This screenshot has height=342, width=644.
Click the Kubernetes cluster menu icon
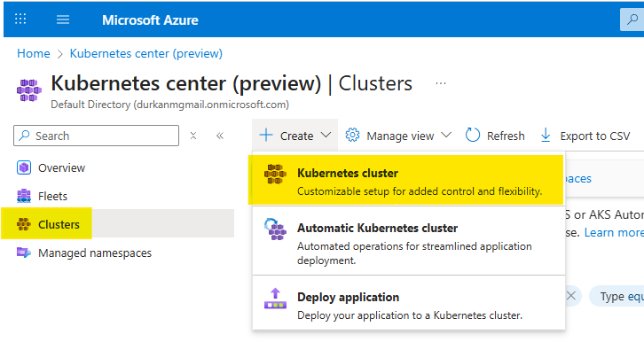tap(275, 174)
